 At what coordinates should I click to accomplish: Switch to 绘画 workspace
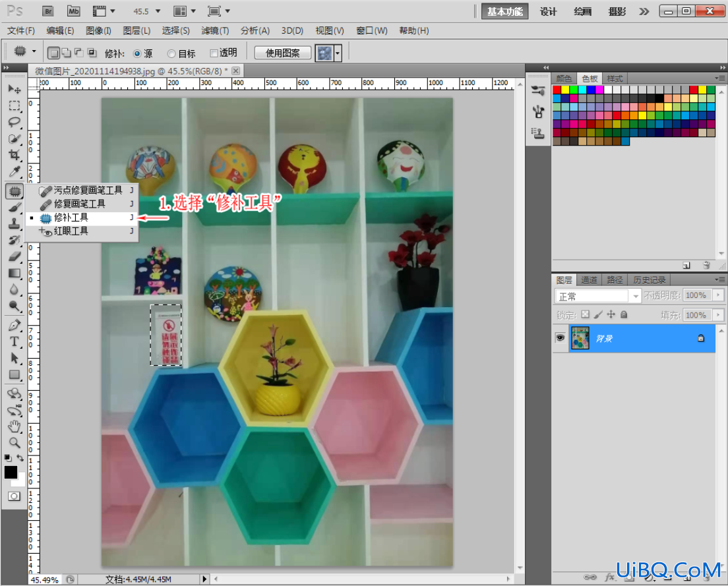(x=582, y=12)
